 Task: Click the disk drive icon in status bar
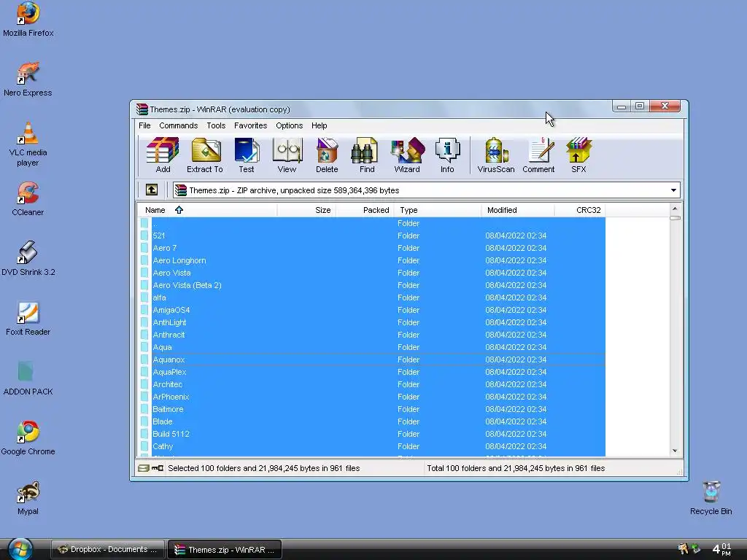click(x=144, y=469)
